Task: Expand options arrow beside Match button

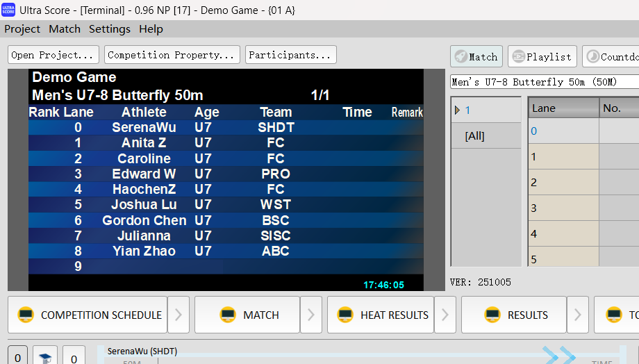Action: click(x=311, y=315)
